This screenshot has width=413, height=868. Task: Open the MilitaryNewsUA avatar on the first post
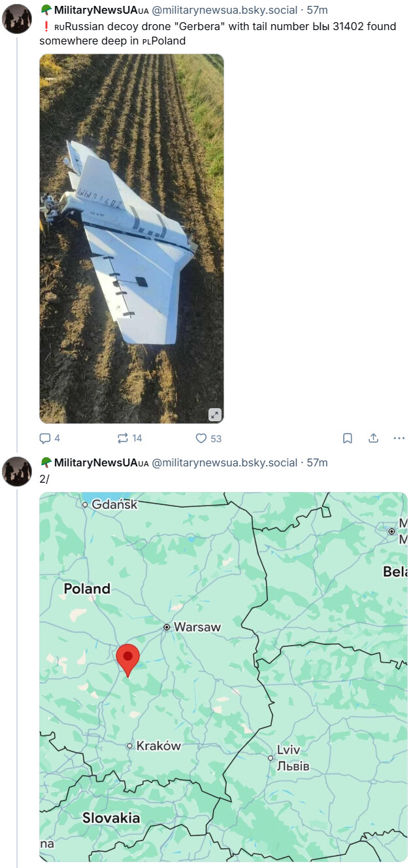[17, 18]
